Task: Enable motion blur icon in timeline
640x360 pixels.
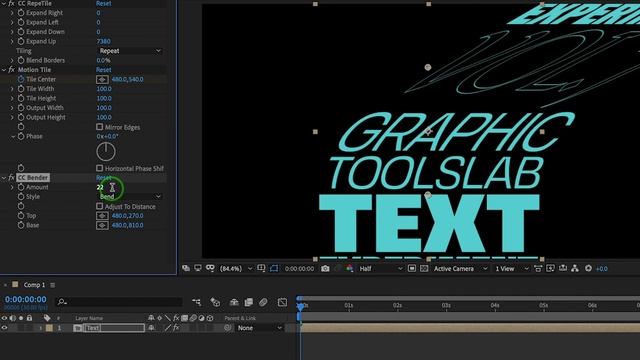Action: point(263,302)
